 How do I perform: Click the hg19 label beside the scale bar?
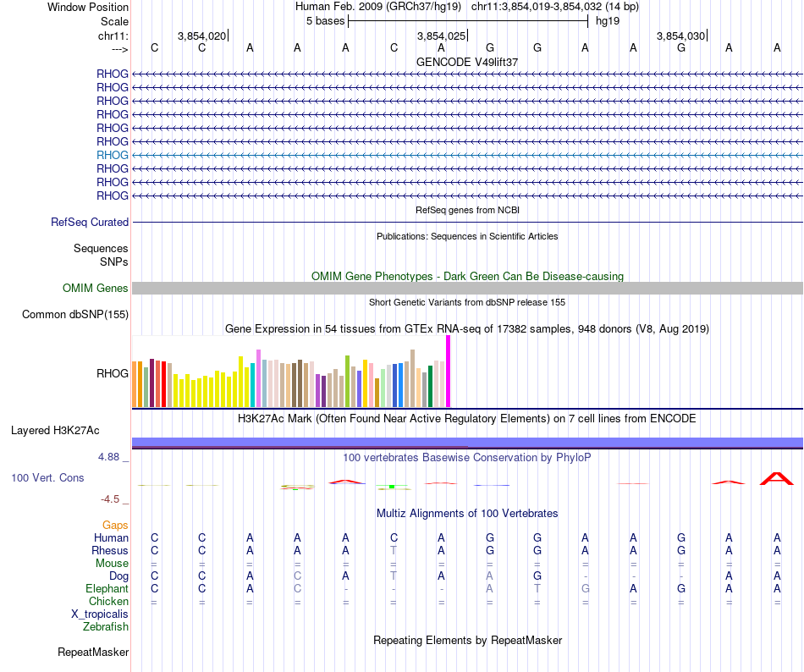pos(608,21)
